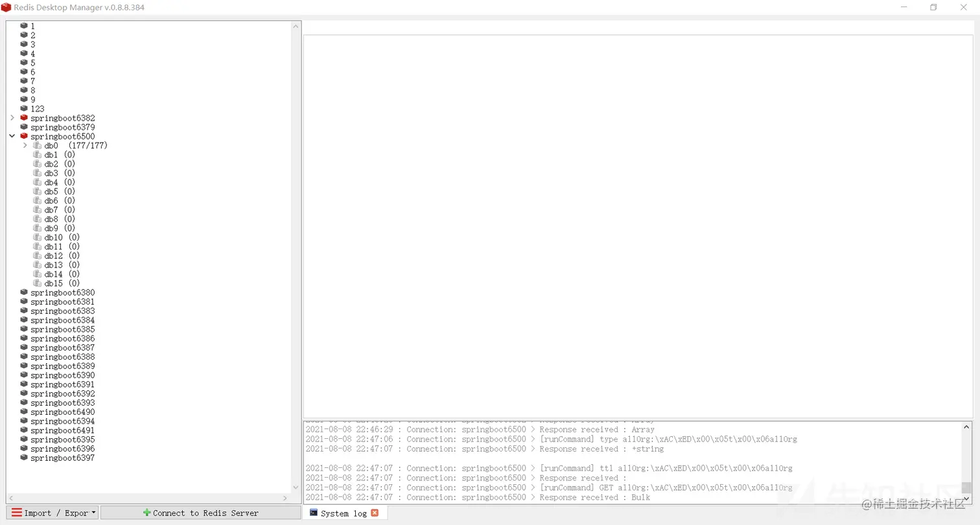Click the db10 database icon
This screenshot has height=525, width=980.
coord(38,237)
